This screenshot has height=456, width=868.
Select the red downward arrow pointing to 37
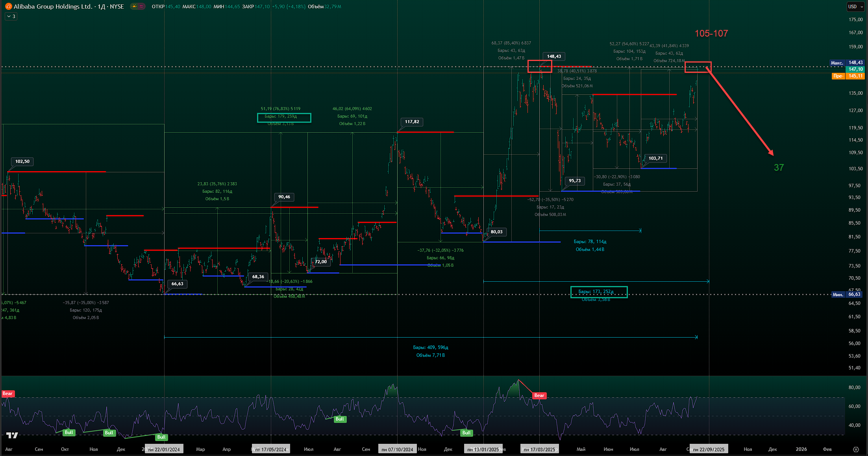[x=740, y=111]
